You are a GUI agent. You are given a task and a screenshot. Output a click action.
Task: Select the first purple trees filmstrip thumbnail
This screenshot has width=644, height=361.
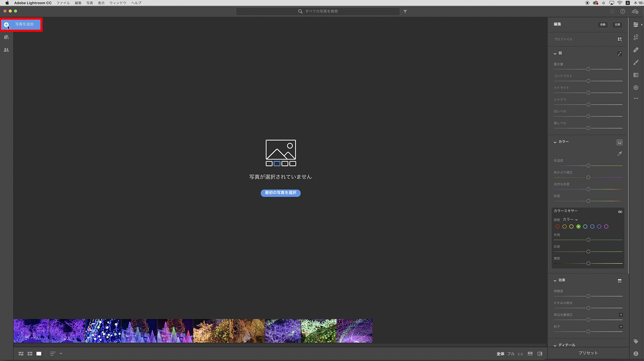point(31,331)
